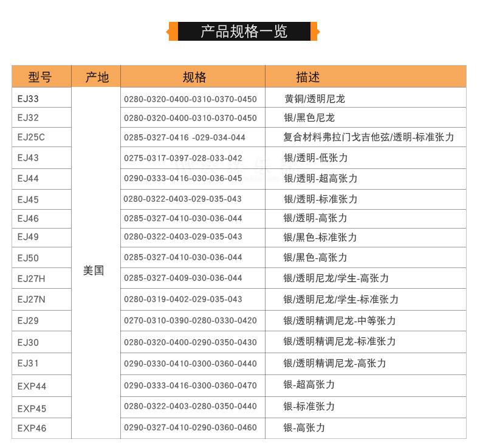Select spec 0285-0327-0416 -029-034-044

click(185, 137)
